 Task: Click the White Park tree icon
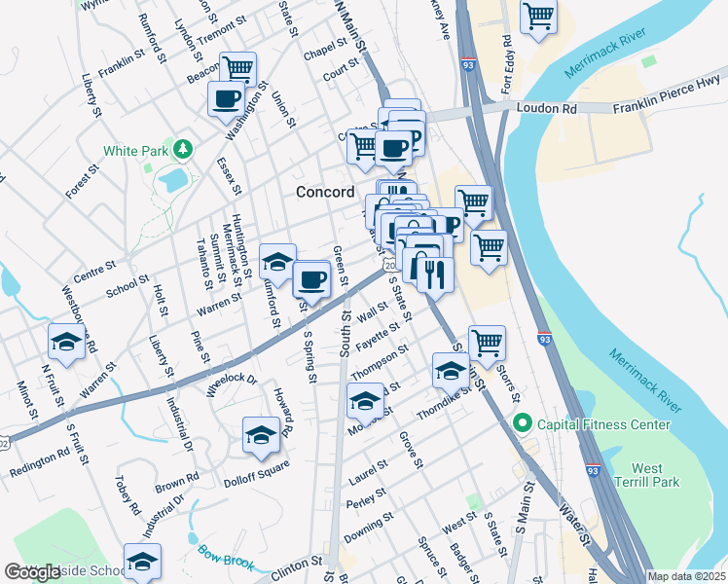tap(183, 150)
